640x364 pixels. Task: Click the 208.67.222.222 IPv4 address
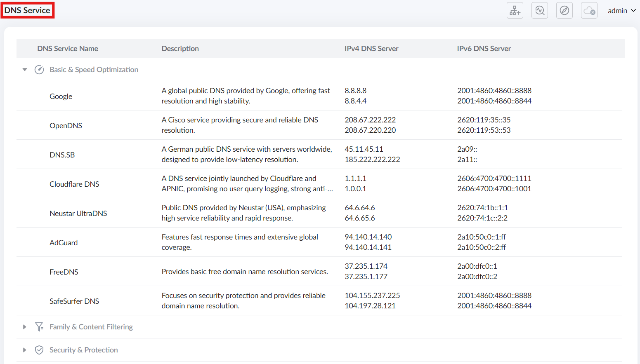point(370,120)
